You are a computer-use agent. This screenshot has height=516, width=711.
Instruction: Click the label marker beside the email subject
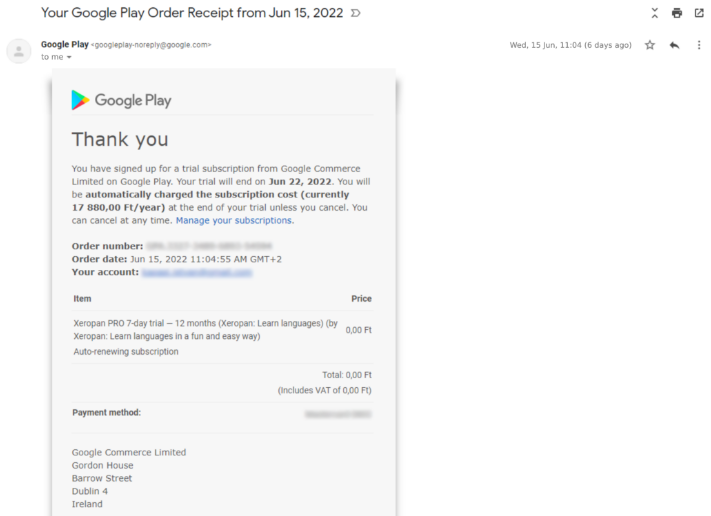pyautogui.click(x=357, y=13)
